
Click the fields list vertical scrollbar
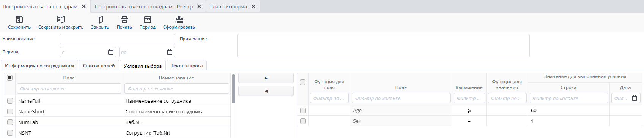pos(233,89)
